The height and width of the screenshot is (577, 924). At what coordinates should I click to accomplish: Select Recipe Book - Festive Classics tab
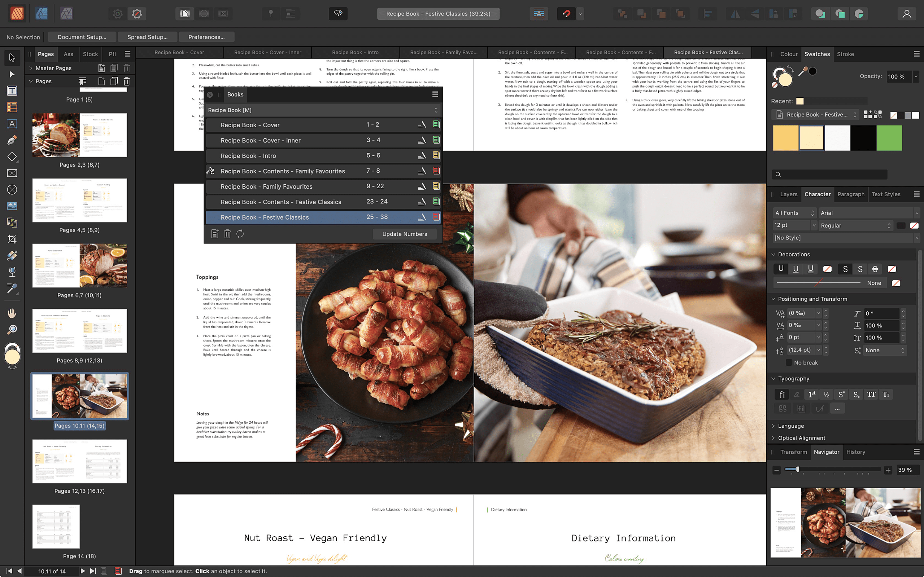tap(708, 52)
